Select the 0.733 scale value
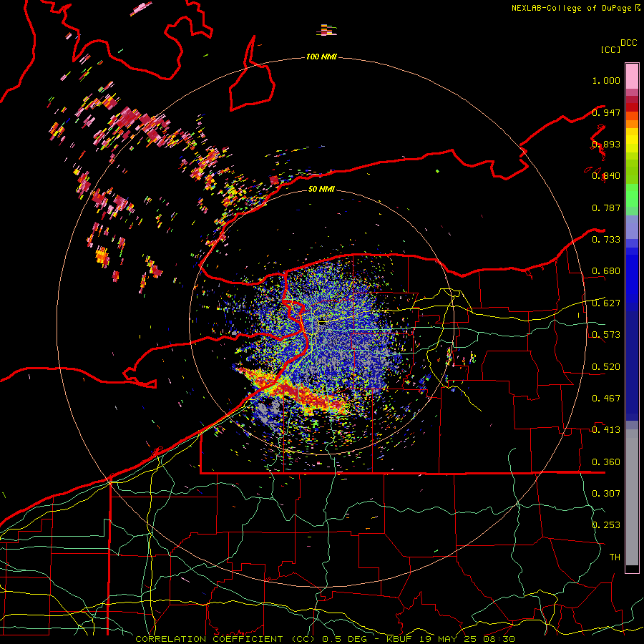 tap(606, 240)
